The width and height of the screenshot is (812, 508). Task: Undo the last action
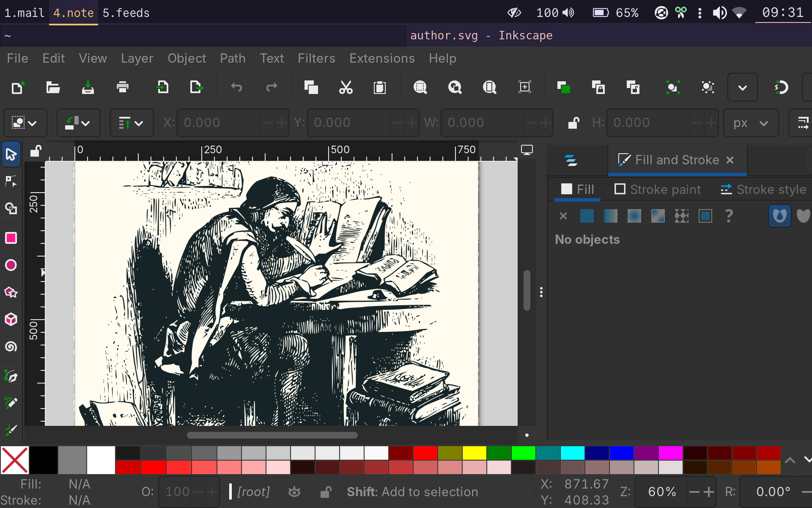(x=236, y=88)
